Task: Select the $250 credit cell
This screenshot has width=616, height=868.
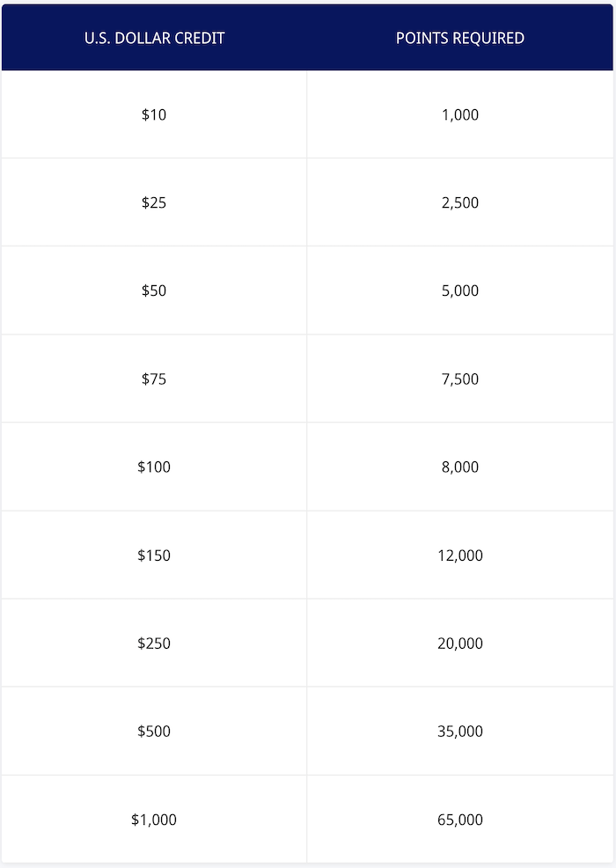Action: pos(154,644)
